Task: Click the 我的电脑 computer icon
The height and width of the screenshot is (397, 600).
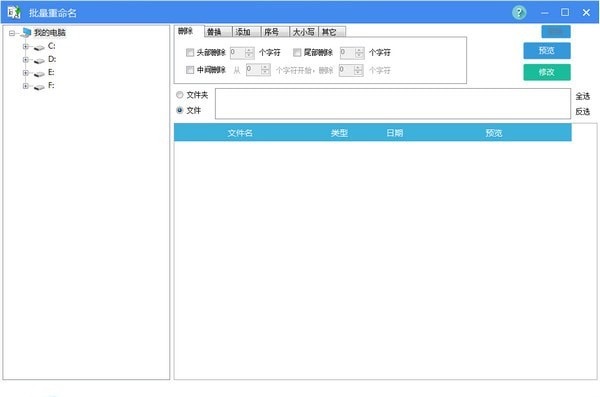Action: tap(26, 33)
